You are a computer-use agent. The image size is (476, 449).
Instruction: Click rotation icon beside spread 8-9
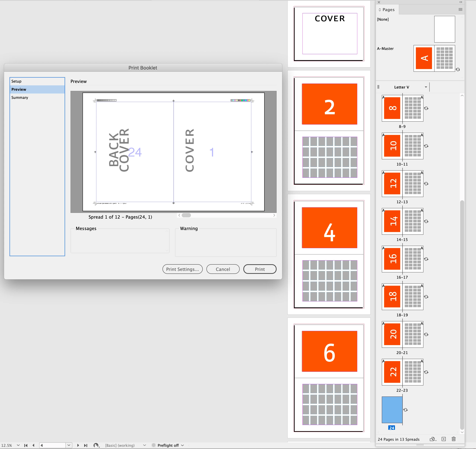click(426, 108)
